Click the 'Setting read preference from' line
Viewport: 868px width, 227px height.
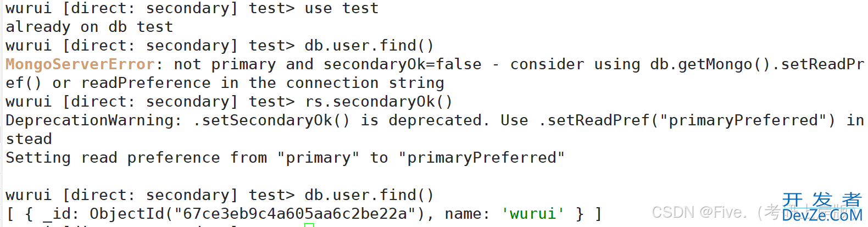click(136, 158)
